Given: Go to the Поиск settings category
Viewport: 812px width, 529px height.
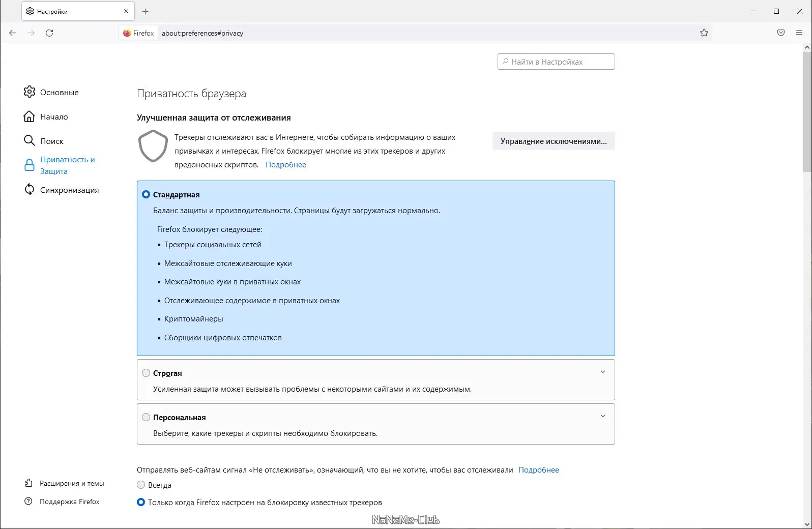Looking at the screenshot, I should (x=51, y=141).
